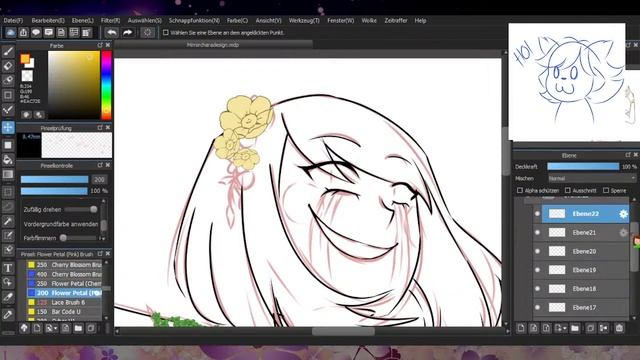Open the Zeitraffer menu
Image resolution: width=640 pixels, height=360 pixels.
click(x=396, y=20)
